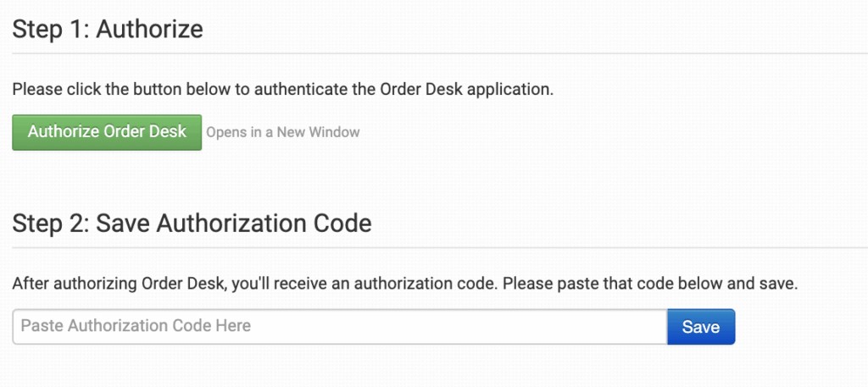The height and width of the screenshot is (387, 868).
Task: Select the "Step 2:" label in second heading
Action: (50, 224)
